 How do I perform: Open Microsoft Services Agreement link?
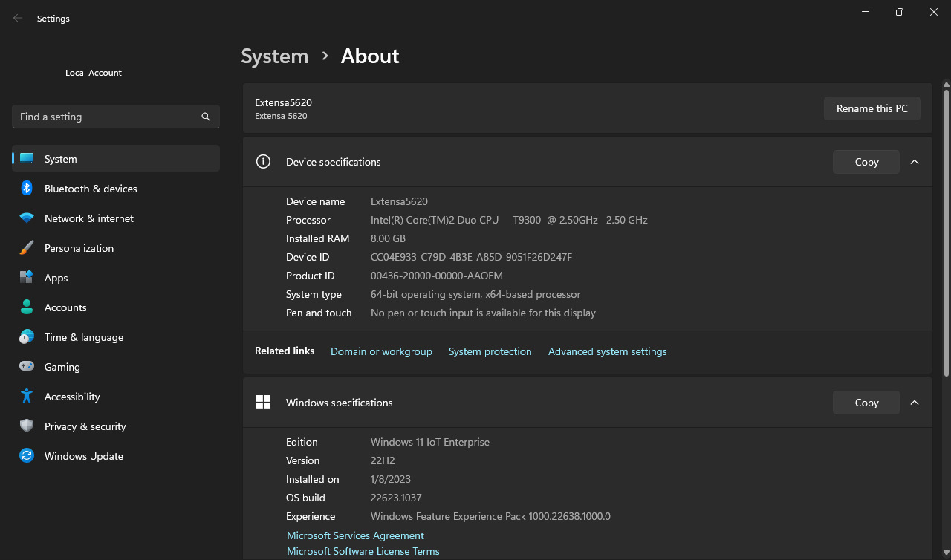point(355,535)
